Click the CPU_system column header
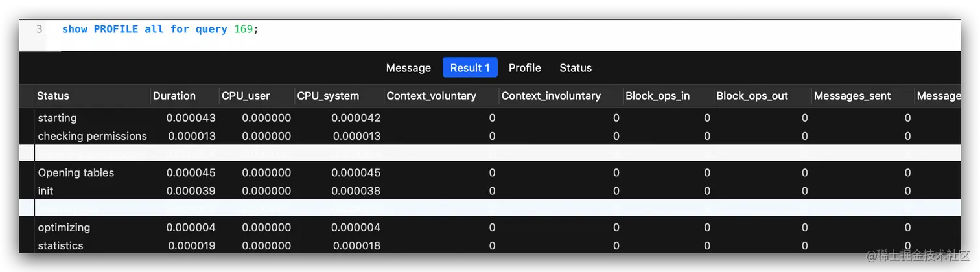 [328, 96]
